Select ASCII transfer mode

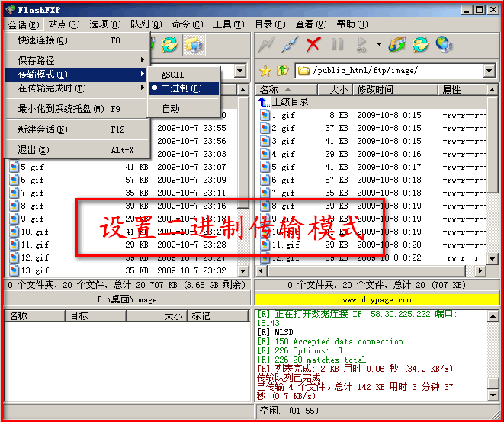[x=184, y=75]
